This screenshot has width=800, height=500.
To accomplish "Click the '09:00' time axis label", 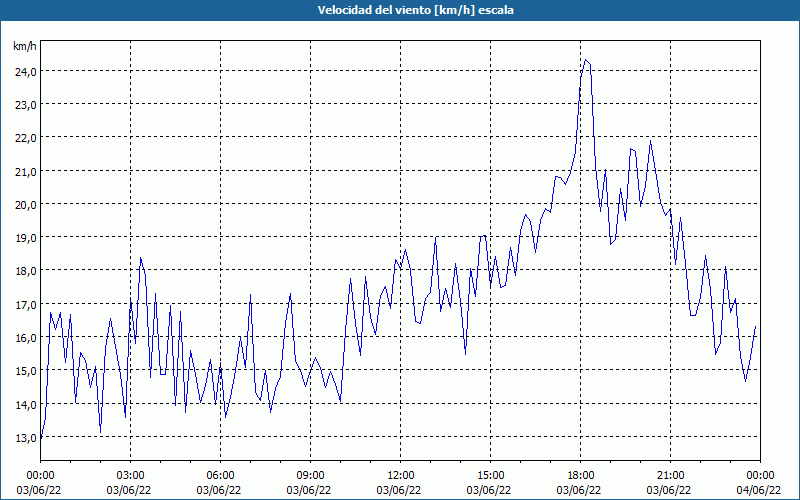I will coord(310,476).
